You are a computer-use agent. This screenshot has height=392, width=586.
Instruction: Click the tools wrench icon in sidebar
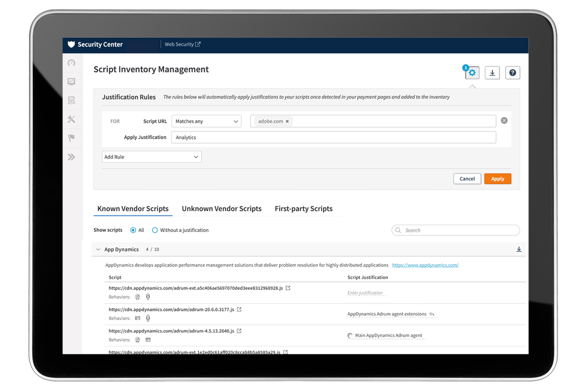coord(72,119)
